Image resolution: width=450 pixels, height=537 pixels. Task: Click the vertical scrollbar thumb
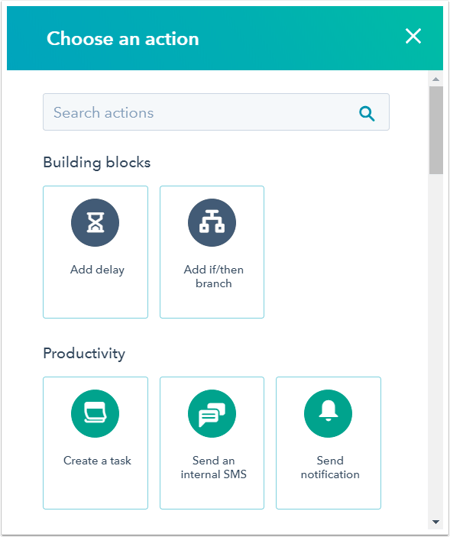point(436,130)
